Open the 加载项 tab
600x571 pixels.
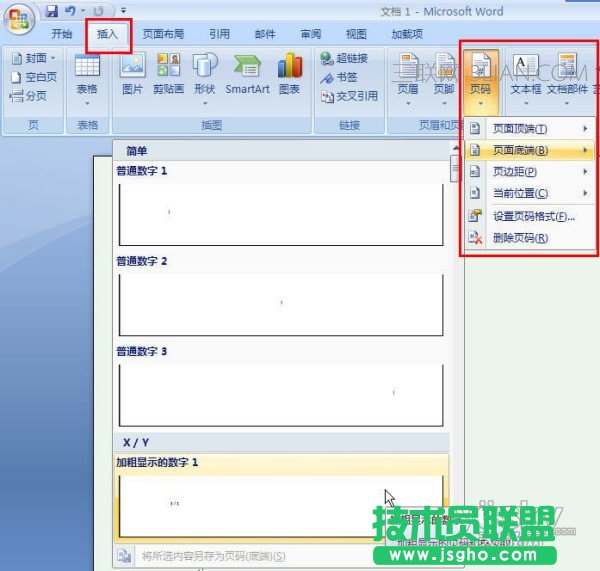[407, 34]
